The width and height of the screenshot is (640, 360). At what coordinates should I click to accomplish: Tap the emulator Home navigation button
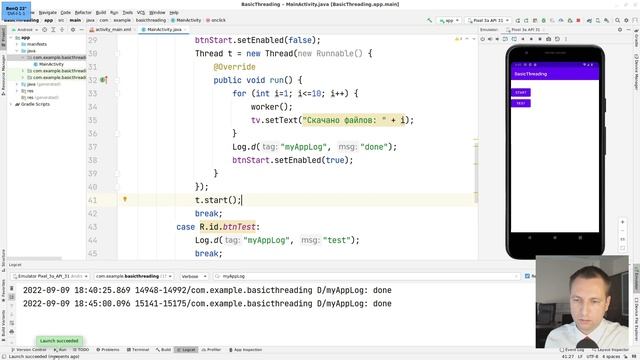(555, 238)
